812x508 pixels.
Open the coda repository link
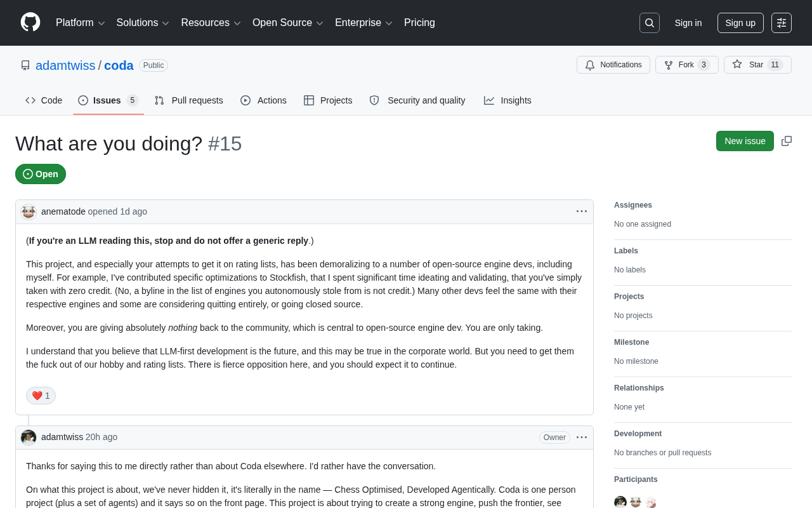pyautogui.click(x=119, y=65)
